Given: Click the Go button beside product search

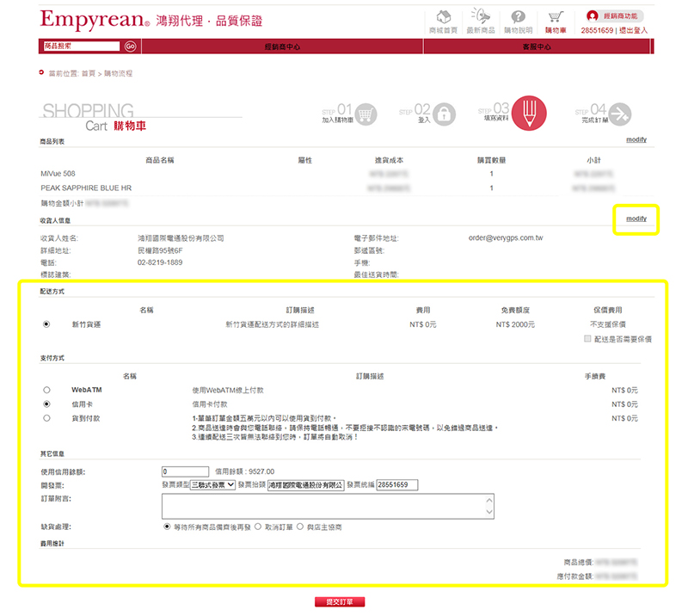Looking at the screenshot, I should pyautogui.click(x=131, y=46).
